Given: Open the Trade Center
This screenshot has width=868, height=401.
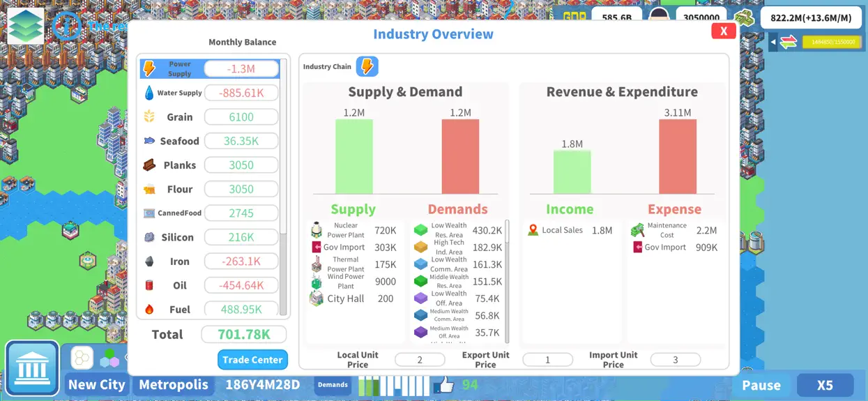Looking at the screenshot, I should click(252, 360).
